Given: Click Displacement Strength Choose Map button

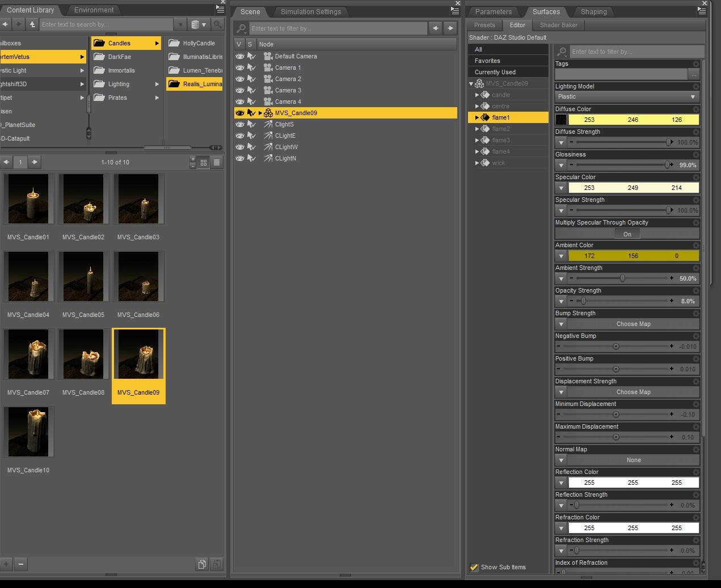Looking at the screenshot, I should [x=633, y=392].
